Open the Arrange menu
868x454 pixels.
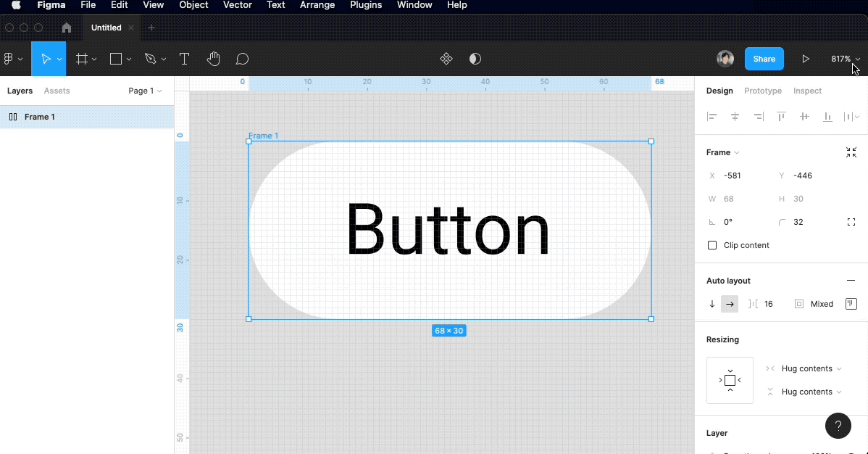pyautogui.click(x=317, y=5)
